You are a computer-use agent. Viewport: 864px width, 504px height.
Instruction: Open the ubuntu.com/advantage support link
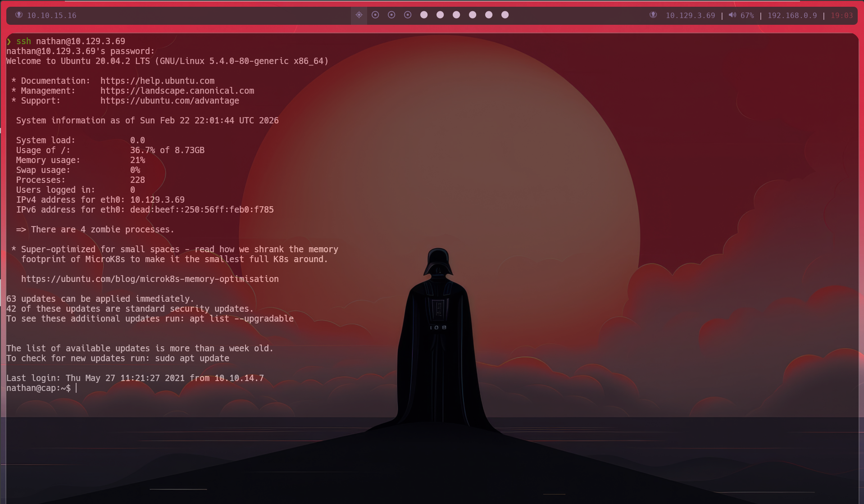coord(169,101)
